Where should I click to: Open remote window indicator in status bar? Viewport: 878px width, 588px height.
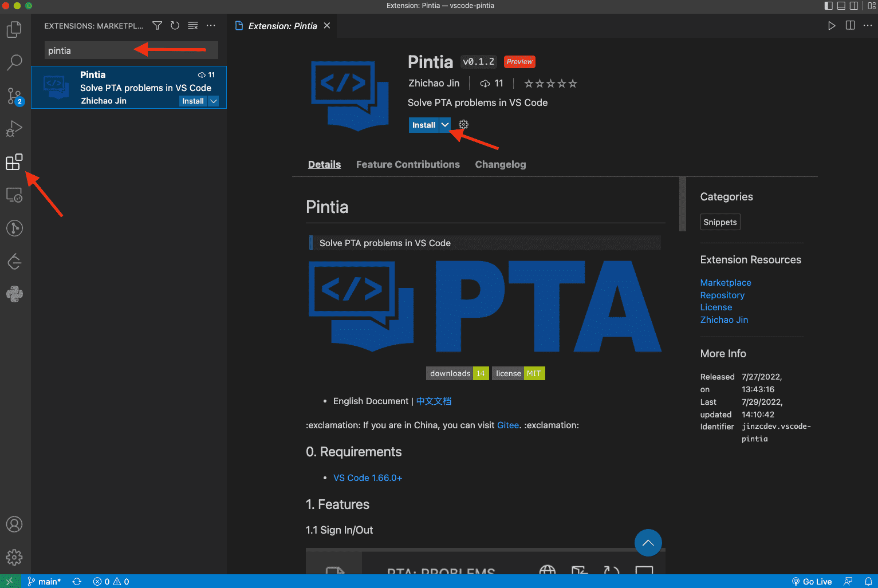coord(10,581)
